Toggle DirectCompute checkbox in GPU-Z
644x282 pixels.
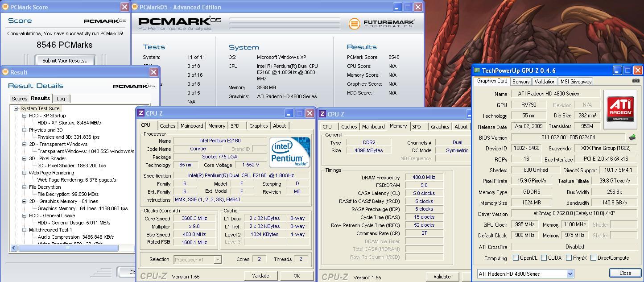[593, 258]
